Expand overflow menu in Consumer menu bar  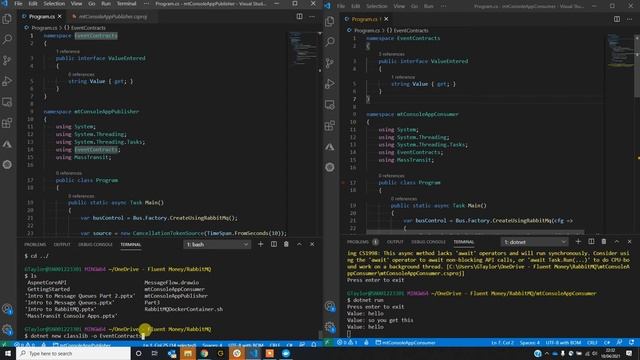pos(443,6)
